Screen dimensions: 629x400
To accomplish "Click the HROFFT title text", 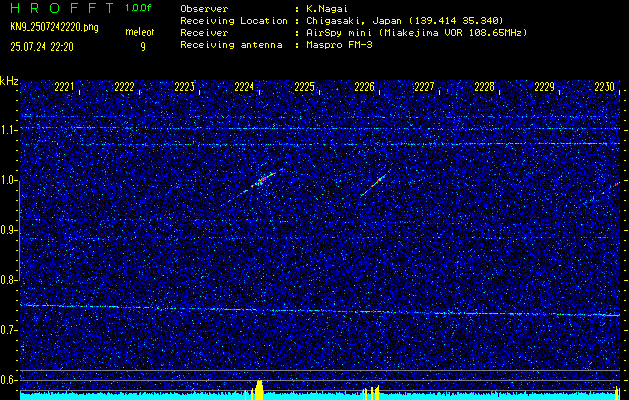I will coord(62,8).
